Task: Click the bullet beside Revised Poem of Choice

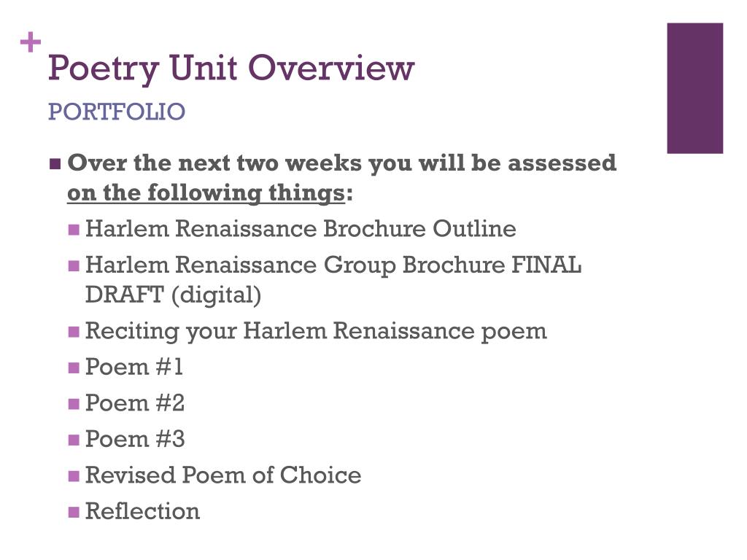Action: coord(74,476)
